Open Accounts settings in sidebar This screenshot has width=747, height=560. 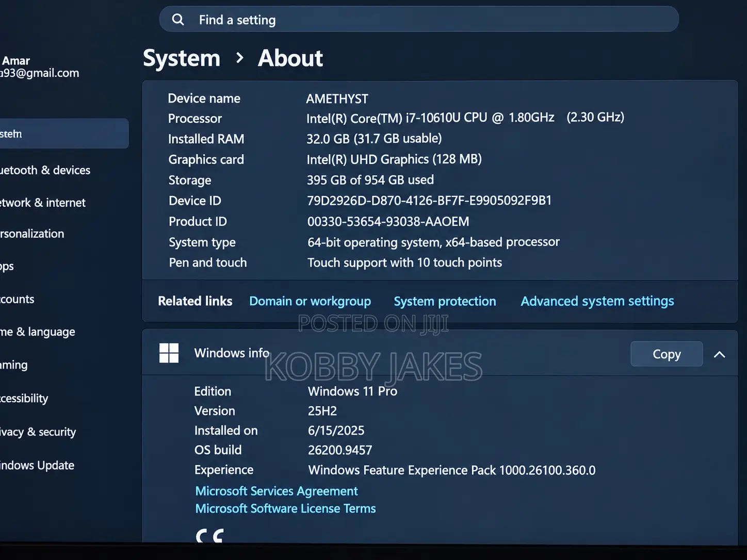coord(17,299)
